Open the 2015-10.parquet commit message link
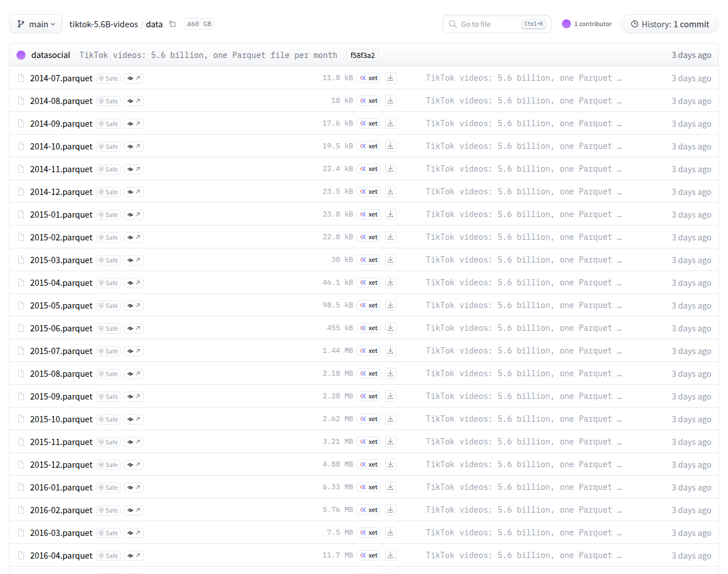 tap(524, 419)
